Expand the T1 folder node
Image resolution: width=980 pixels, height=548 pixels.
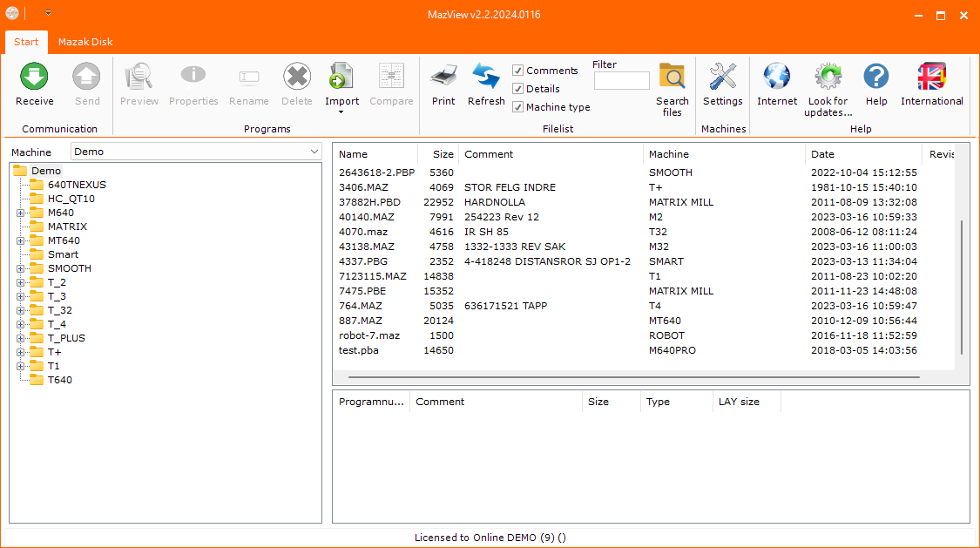tap(21, 366)
